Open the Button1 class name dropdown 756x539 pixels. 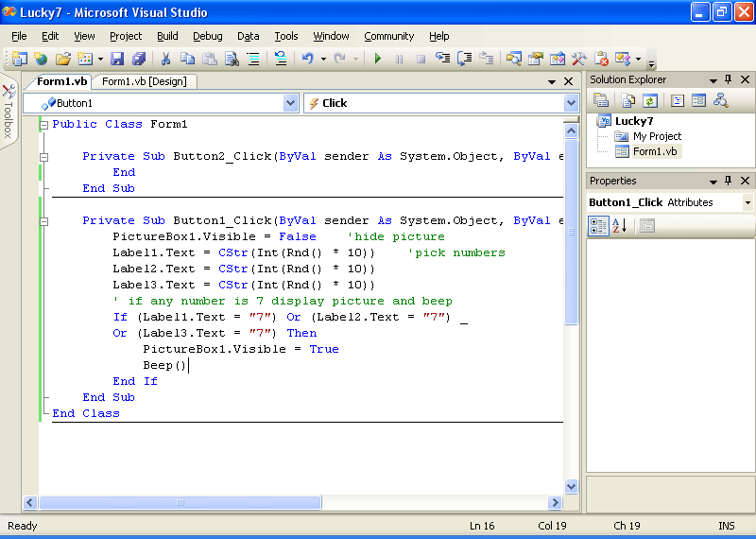click(290, 103)
